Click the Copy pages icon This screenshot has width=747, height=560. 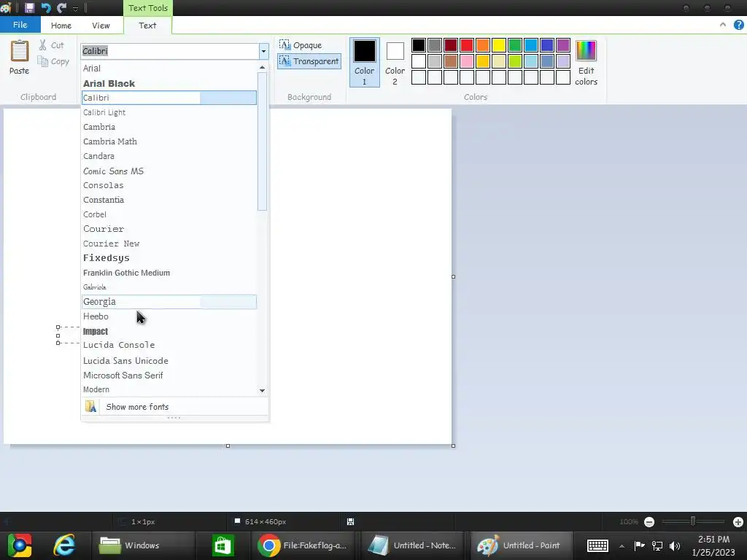tap(43, 61)
